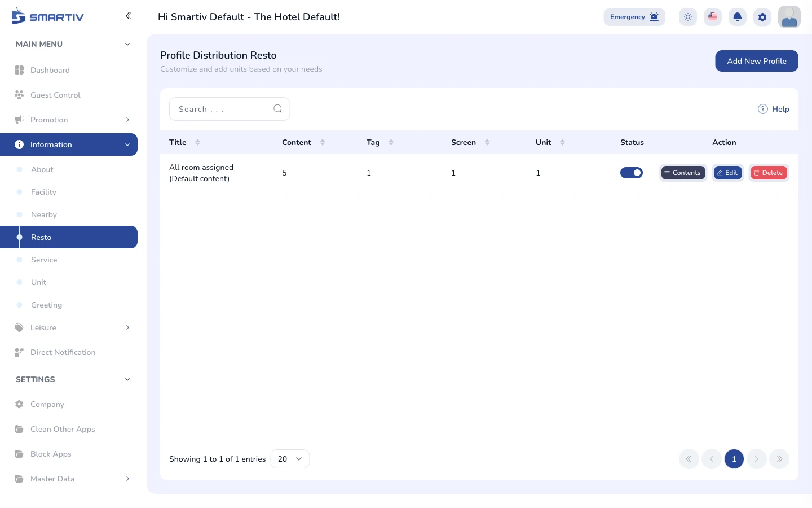Sort by Title column arrows

pos(197,142)
